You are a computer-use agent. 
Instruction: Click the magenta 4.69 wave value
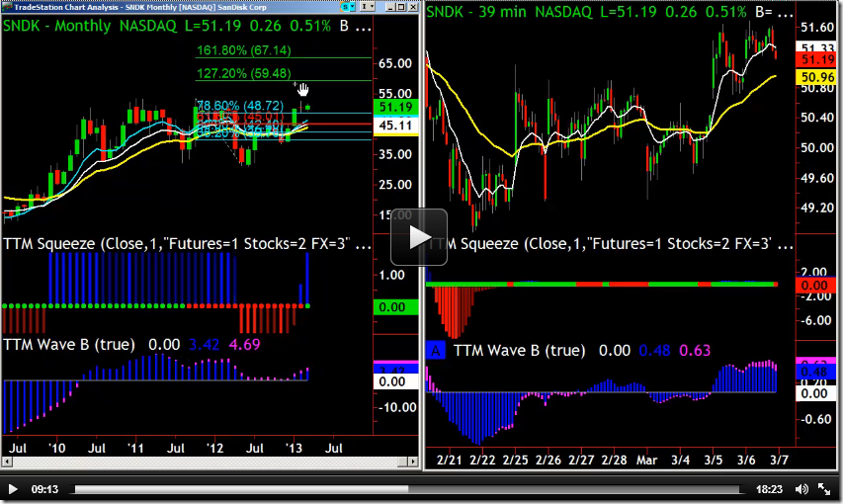coord(244,344)
